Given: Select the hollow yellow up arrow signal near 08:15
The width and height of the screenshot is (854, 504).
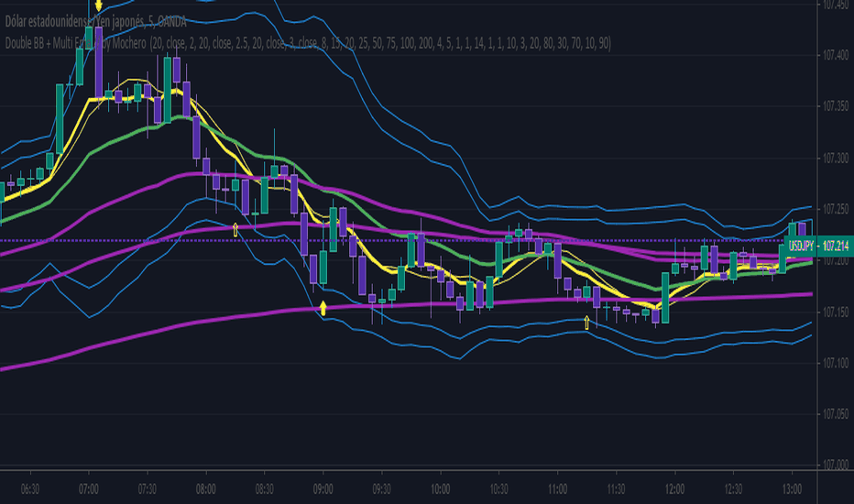Looking at the screenshot, I should point(235,229).
